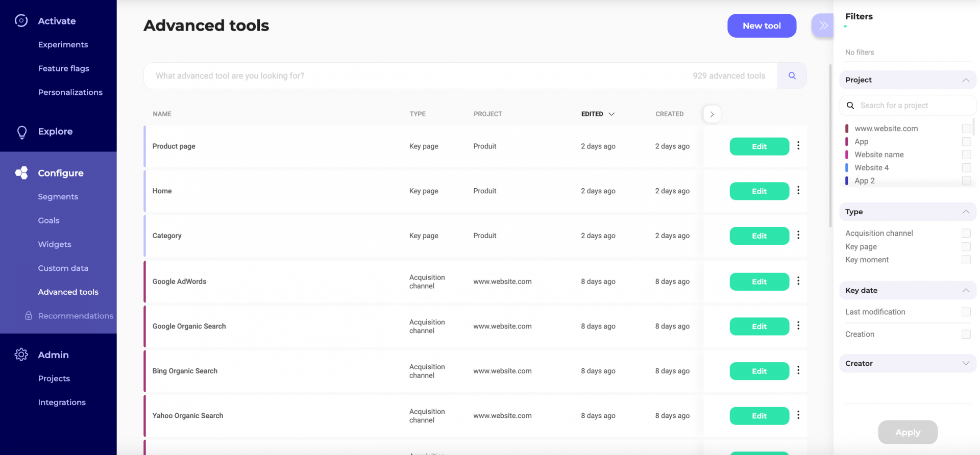This screenshot has height=455, width=980.
Task: Click the Configure hexagons icon
Action: pyautogui.click(x=21, y=173)
